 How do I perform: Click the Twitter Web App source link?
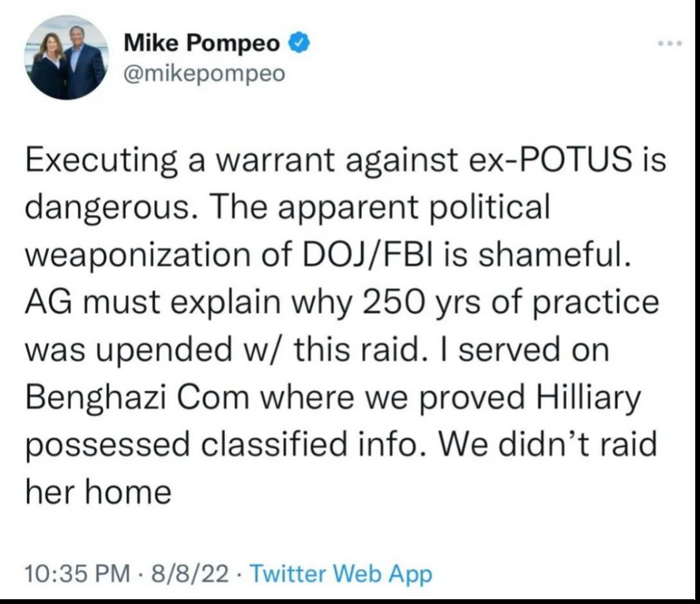[341, 573]
